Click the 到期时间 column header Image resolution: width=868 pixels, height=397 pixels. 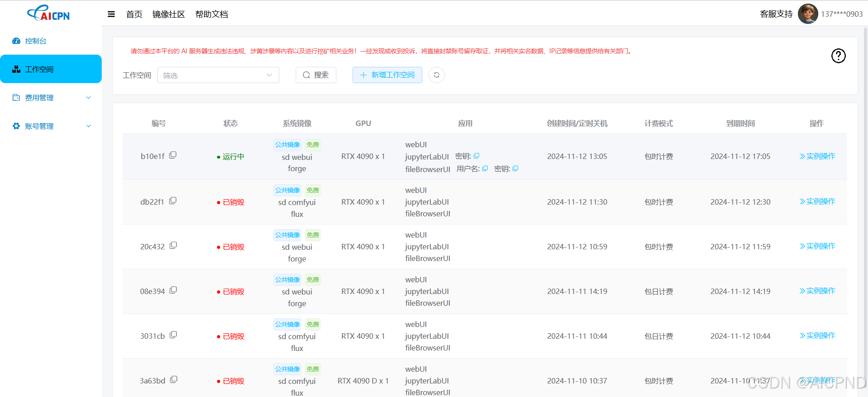coord(741,123)
